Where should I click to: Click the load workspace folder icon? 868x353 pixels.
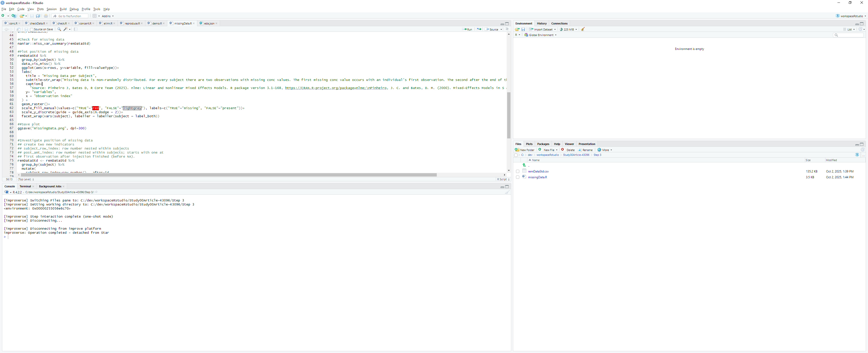pyautogui.click(x=517, y=29)
